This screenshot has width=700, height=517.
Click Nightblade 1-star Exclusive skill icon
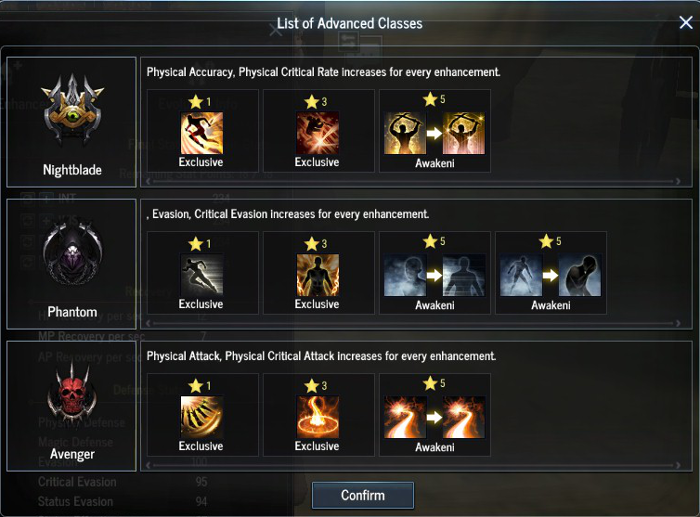click(202, 133)
